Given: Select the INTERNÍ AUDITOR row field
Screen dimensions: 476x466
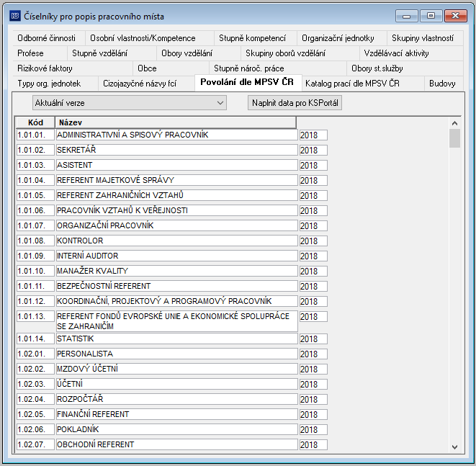Looking at the screenshot, I should coord(176,256).
